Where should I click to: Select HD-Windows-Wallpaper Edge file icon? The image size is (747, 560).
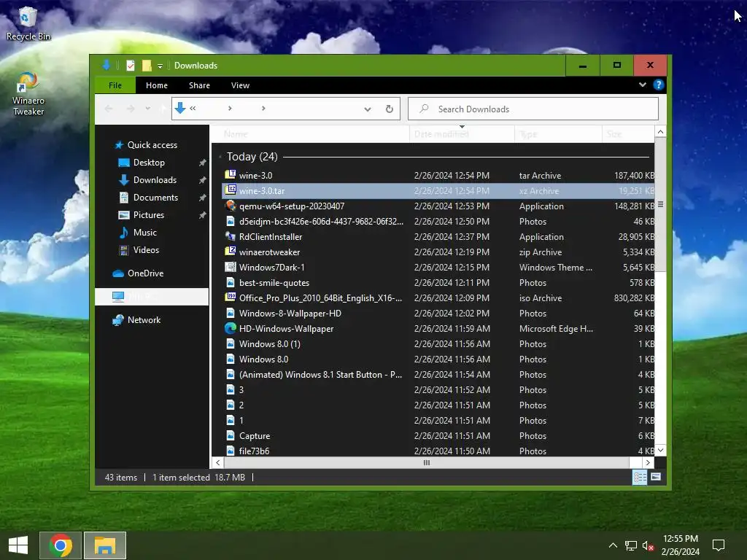[231, 328]
